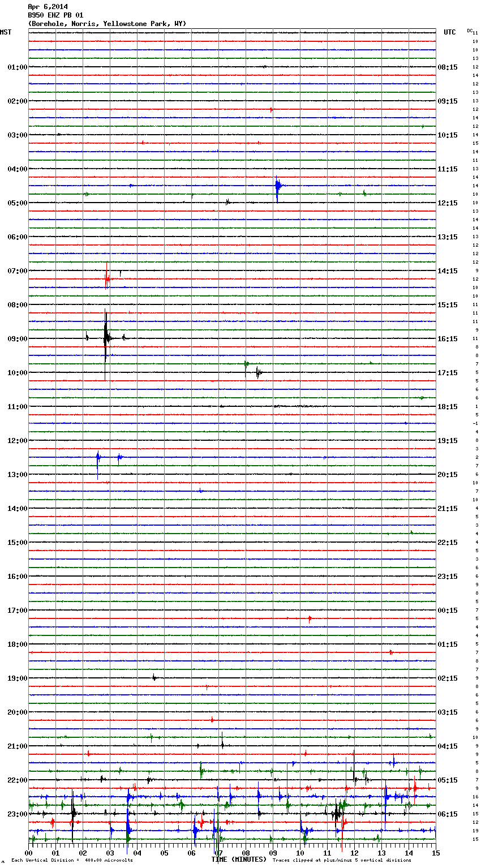Click minute tick label "15" on time axis
This screenshot has height=868, width=481.
click(435, 853)
